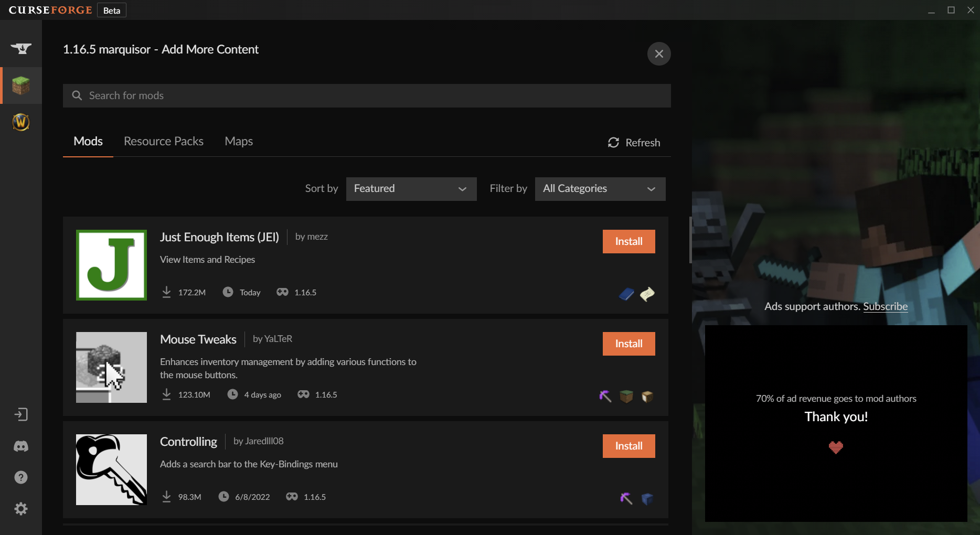Click the Subscribe link
This screenshot has height=535, width=980.
tap(885, 306)
